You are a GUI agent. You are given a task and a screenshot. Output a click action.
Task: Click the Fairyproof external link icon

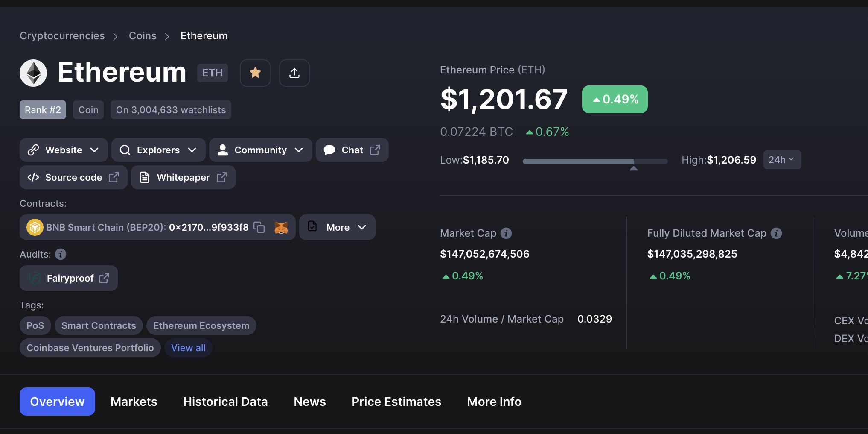pyautogui.click(x=104, y=278)
